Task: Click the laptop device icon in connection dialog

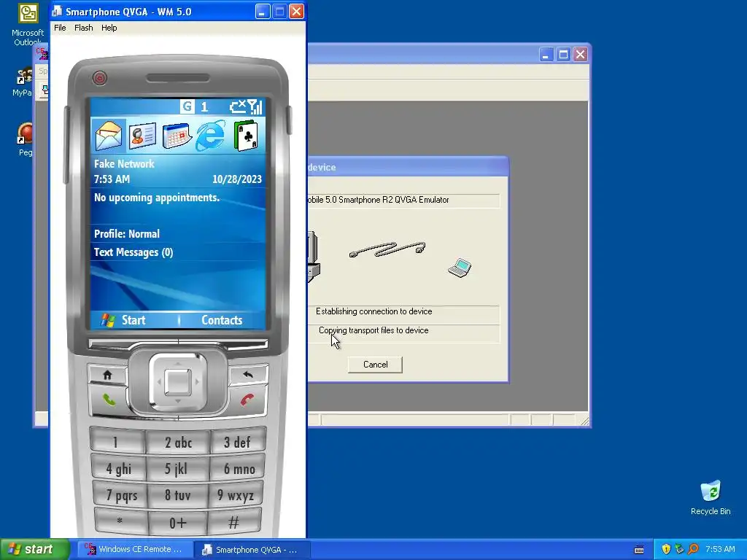Action: click(x=460, y=268)
